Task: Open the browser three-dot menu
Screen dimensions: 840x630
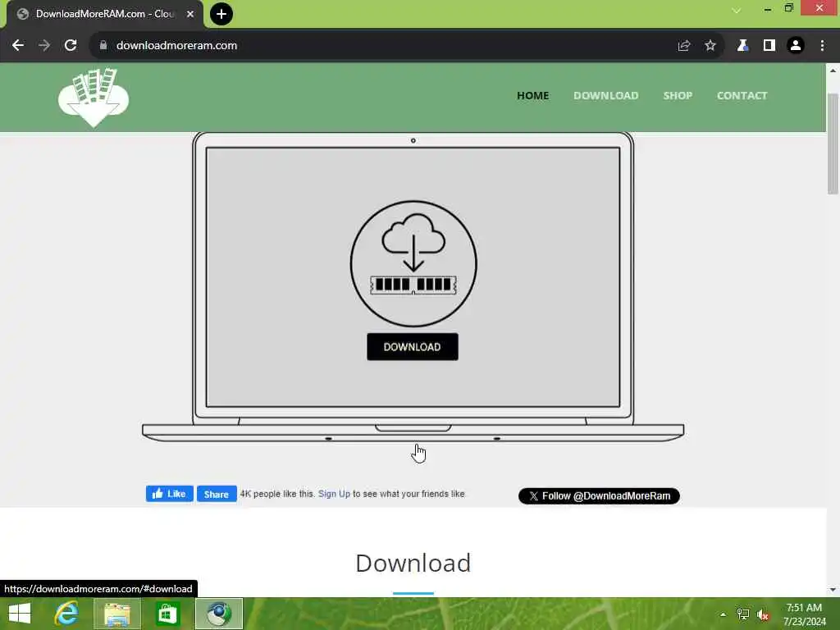Action: pyautogui.click(x=822, y=46)
